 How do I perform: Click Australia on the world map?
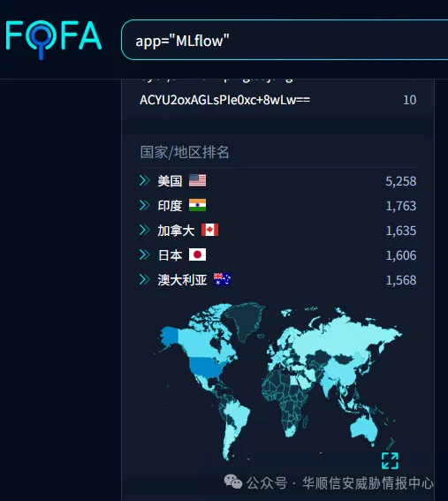[x=363, y=429]
